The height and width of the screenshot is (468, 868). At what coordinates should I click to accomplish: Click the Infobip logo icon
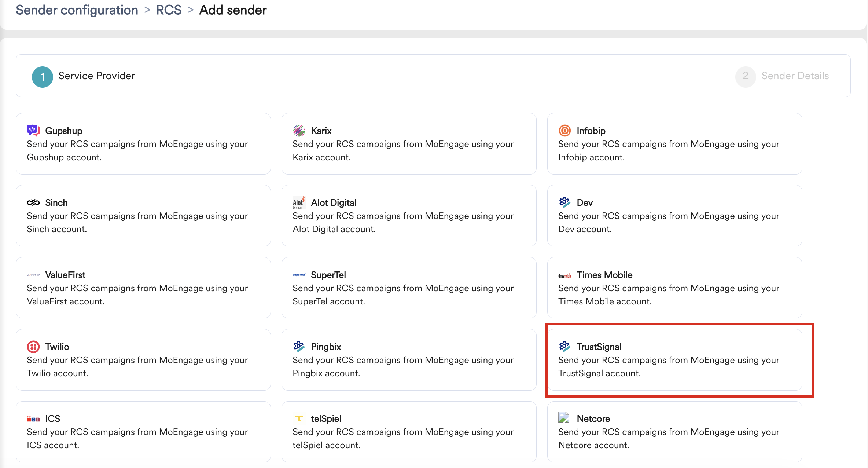tap(564, 130)
